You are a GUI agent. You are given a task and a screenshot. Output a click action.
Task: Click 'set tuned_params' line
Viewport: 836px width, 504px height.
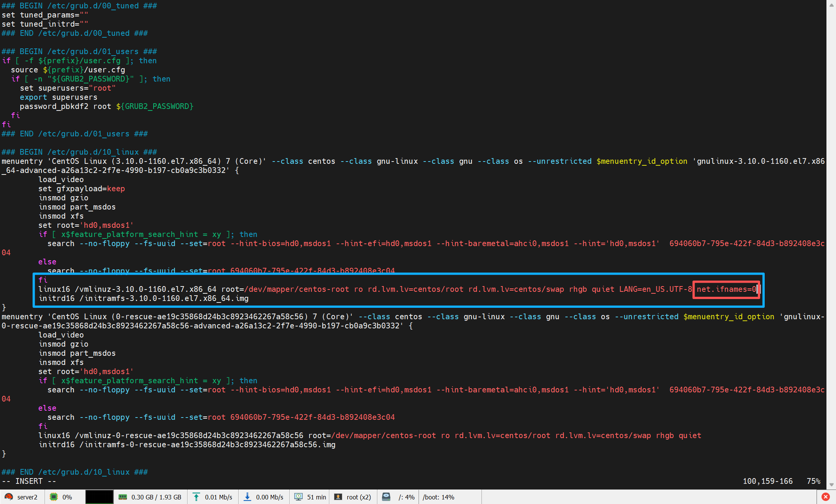coord(45,15)
